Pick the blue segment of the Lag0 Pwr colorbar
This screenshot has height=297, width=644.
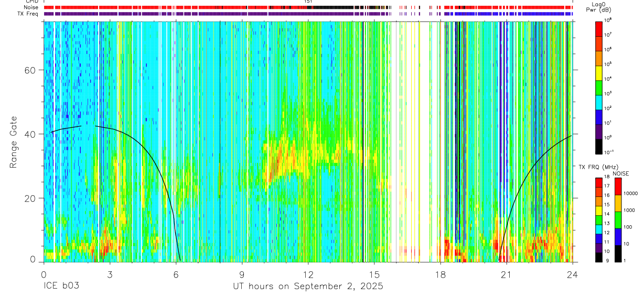pyautogui.click(x=599, y=116)
